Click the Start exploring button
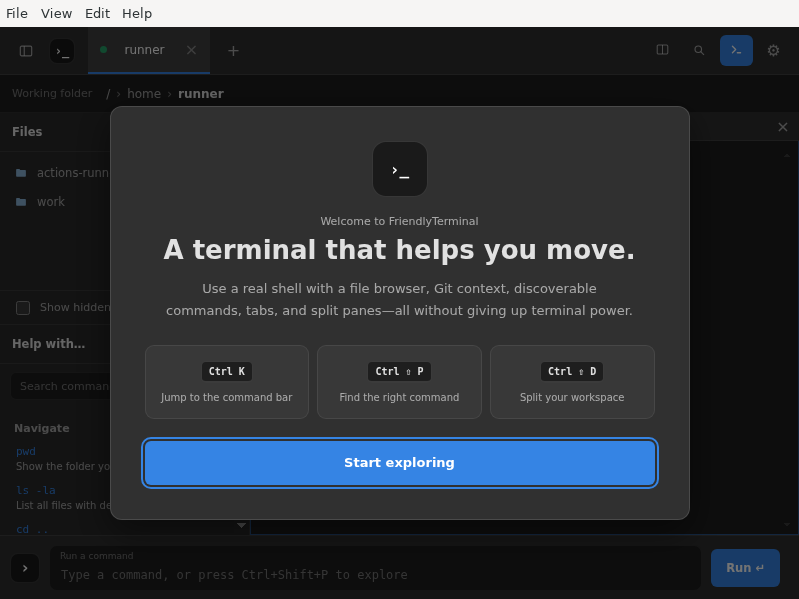799x599 pixels. (x=400, y=462)
